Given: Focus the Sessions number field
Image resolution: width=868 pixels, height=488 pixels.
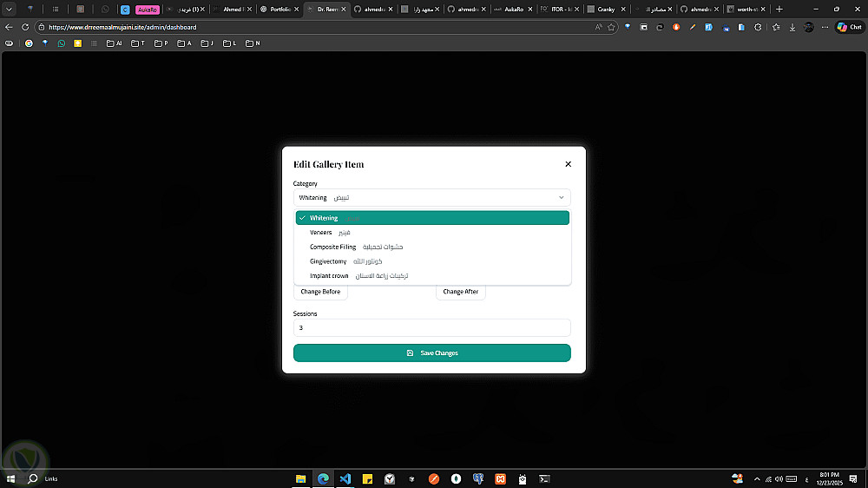Looking at the screenshot, I should click(x=431, y=328).
